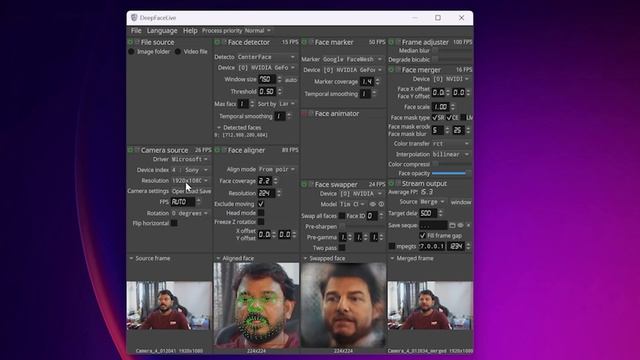This screenshot has height=360, width=640.
Task: Toggle the Face detector module power icon
Action: (218, 42)
